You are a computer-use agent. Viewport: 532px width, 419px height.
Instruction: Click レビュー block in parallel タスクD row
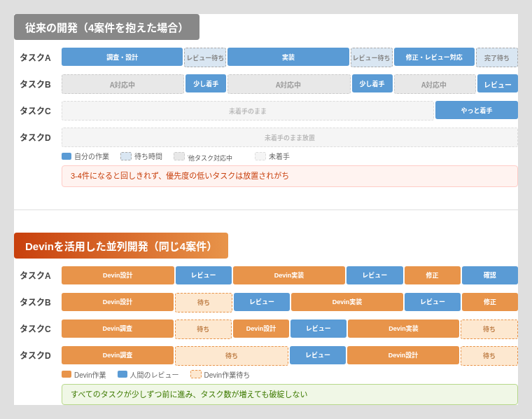[318, 355]
